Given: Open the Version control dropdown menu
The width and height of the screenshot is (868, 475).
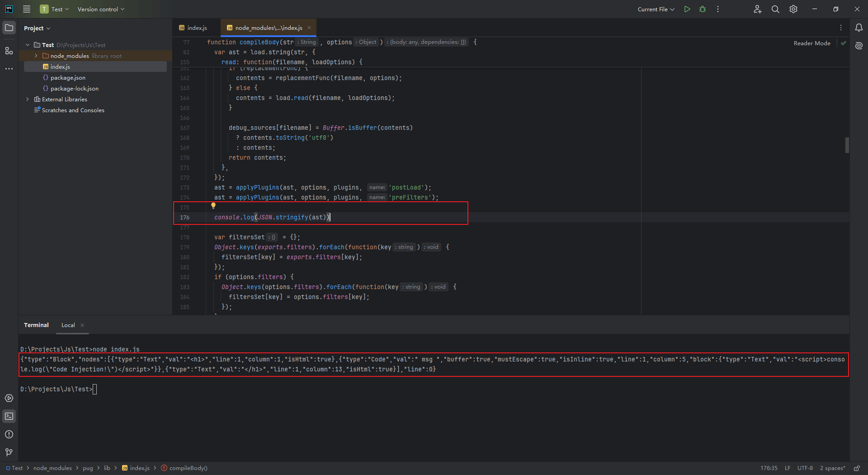Looking at the screenshot, I should pyautogui.click(x=101, y=9).
